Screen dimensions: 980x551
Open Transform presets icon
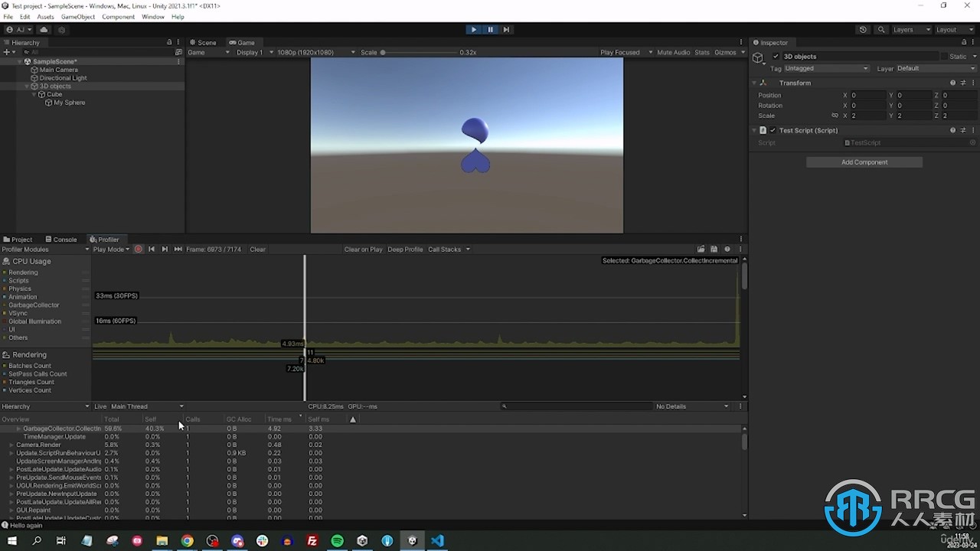[x=963, y=83]
